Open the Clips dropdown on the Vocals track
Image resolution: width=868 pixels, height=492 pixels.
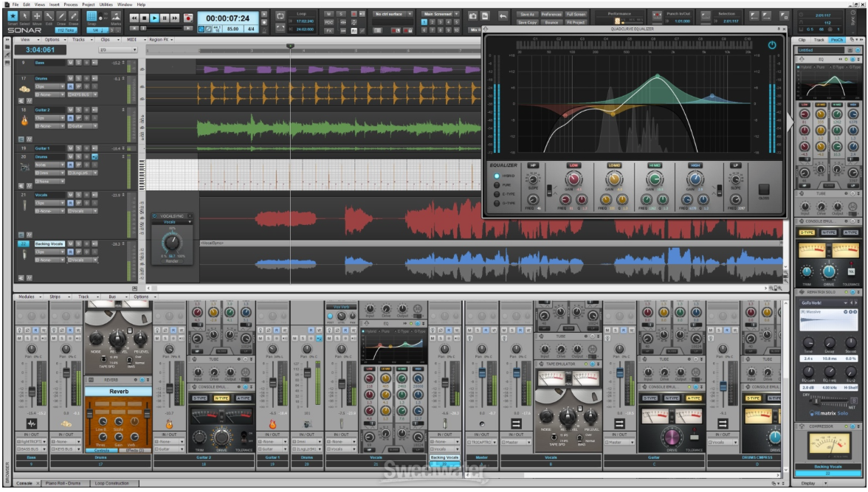(49, 201)
